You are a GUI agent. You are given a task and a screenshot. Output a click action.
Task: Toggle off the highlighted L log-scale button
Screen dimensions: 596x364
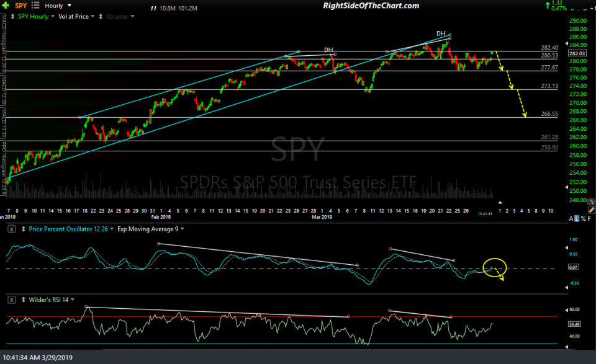576,218
